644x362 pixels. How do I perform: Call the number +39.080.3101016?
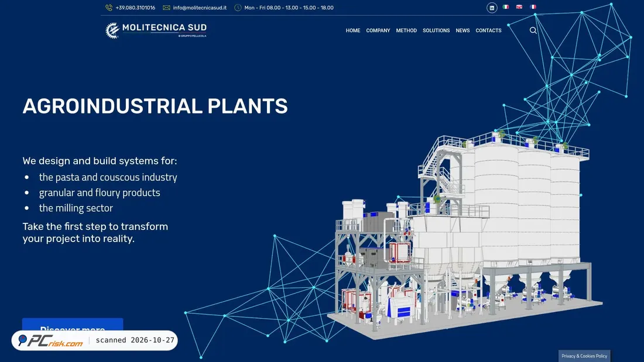(x=135, y=8)
